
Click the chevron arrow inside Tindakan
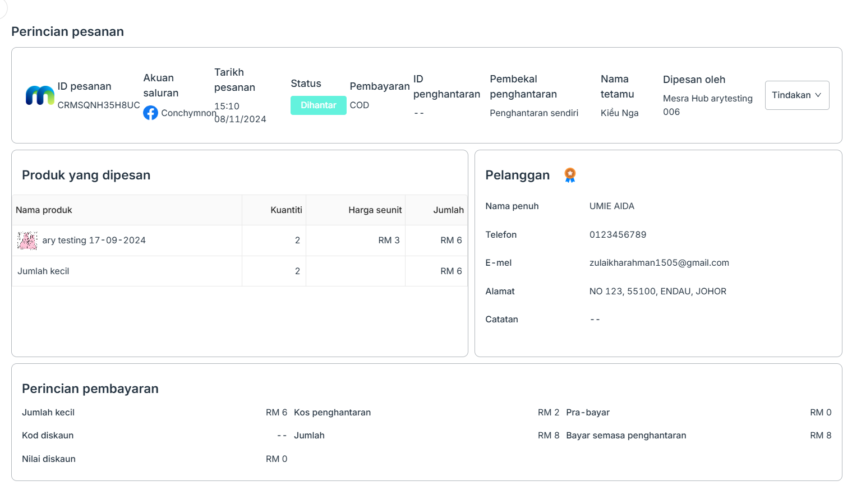tap(818, 95)
